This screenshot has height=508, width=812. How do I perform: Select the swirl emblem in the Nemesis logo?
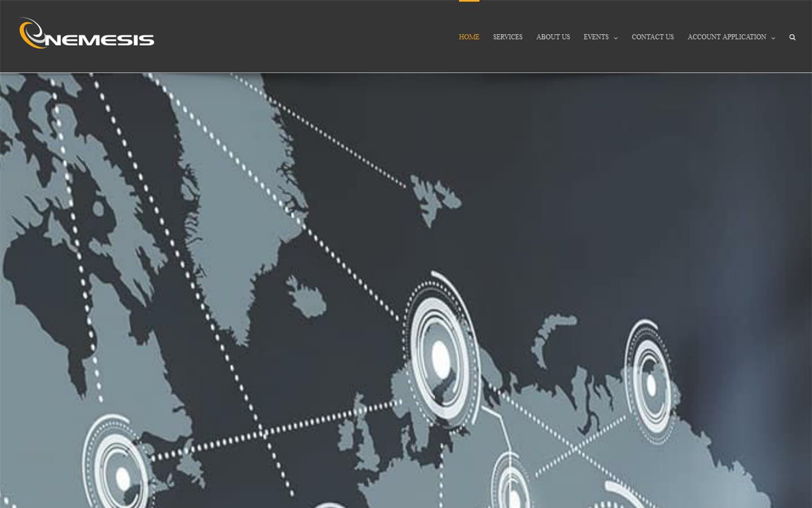coord(32,33)
